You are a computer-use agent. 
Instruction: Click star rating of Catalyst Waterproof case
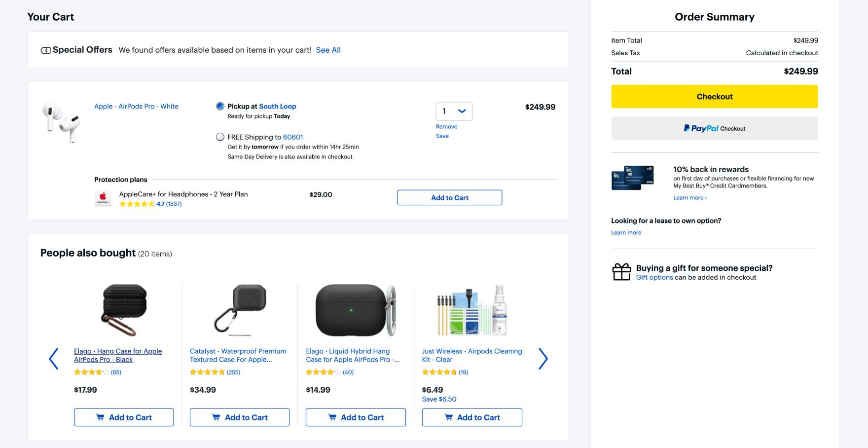pos(207,373)
